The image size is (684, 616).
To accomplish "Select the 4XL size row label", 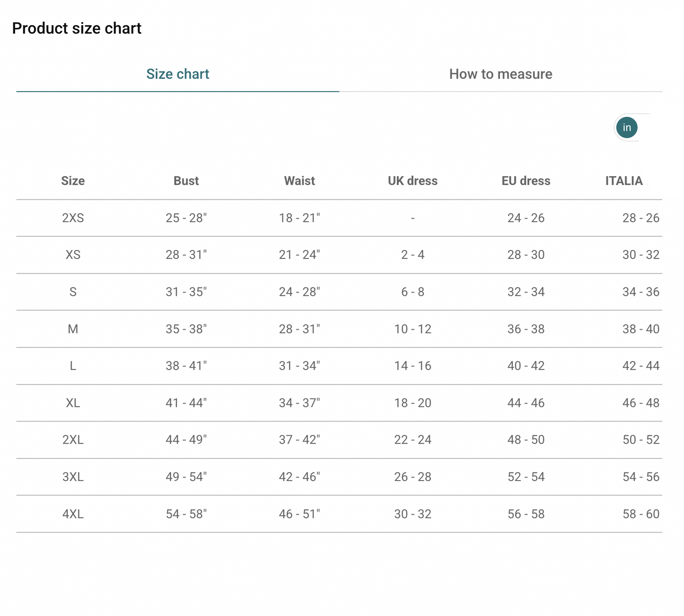I will 73,514.
